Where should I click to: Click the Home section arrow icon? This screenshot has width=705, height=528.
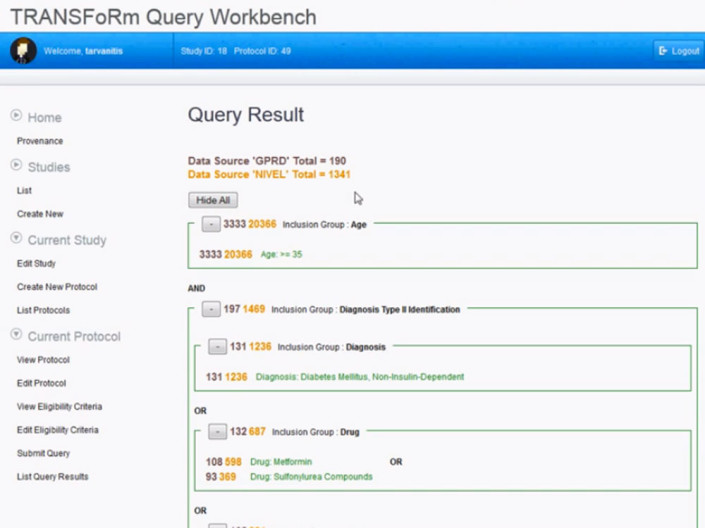point(16,116)
